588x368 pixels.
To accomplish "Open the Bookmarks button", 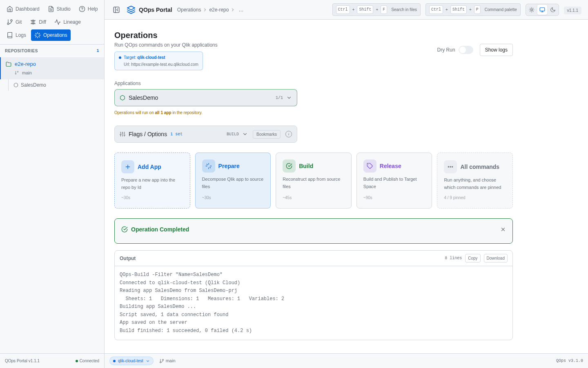I will click(267, 134).
